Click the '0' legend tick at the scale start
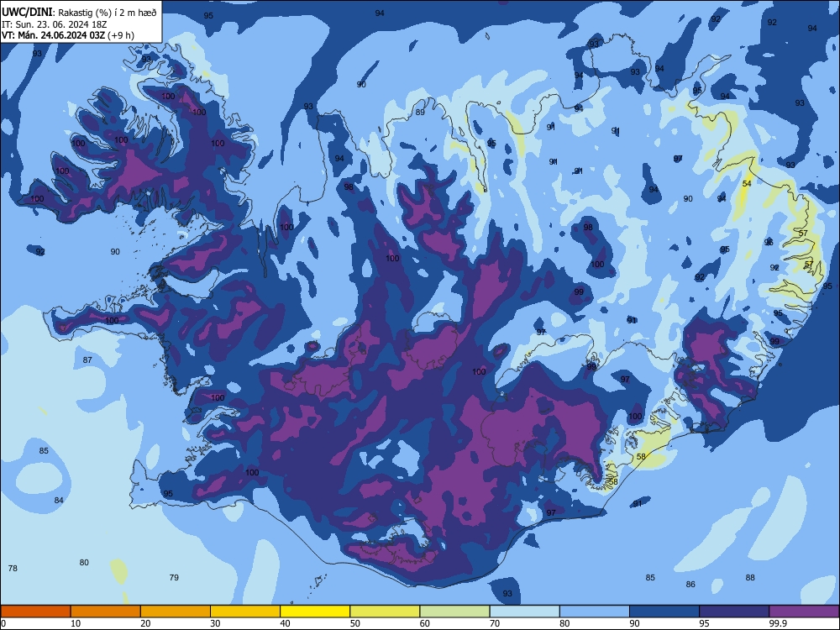Viewport: 840px width, 630px height. coord(3,623)
